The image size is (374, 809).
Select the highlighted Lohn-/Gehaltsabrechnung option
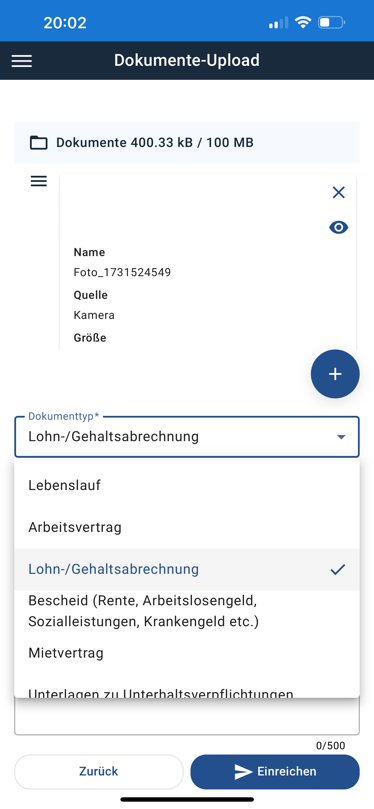tap(187, 570)
